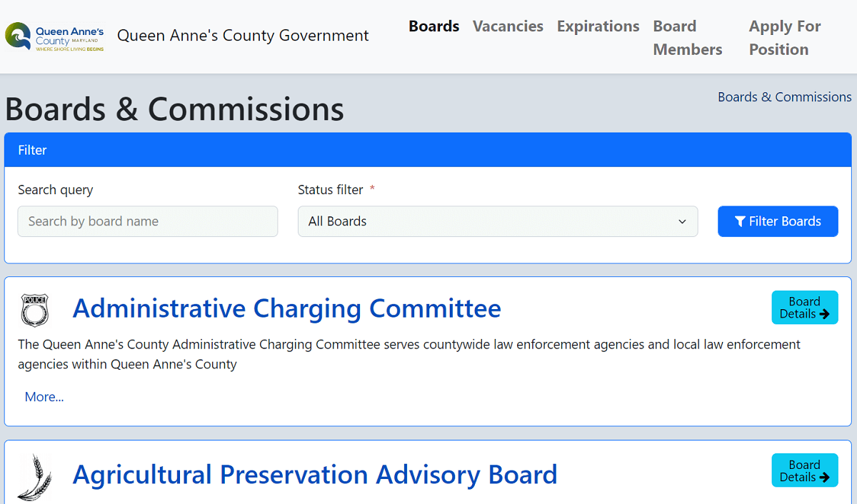Image resolution: width=857 pixels, height=504 pixels.
Task: Open the Vacancies menu item
Action: (x=508, y=26)
